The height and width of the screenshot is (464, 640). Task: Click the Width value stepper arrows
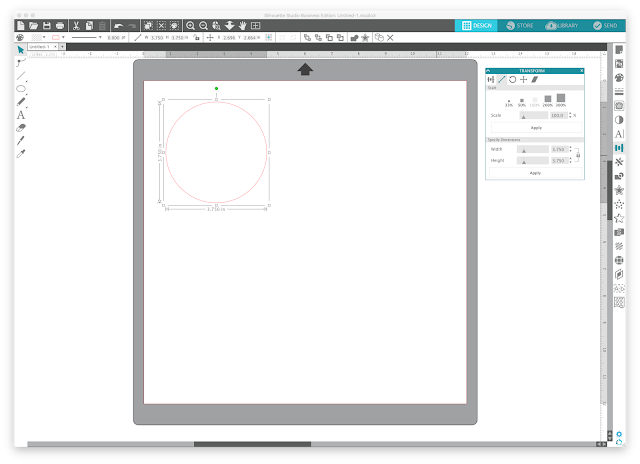(571, 149)
